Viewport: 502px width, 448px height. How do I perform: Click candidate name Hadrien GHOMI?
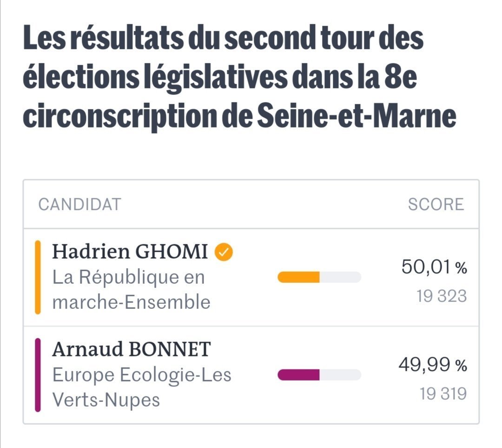130,252
